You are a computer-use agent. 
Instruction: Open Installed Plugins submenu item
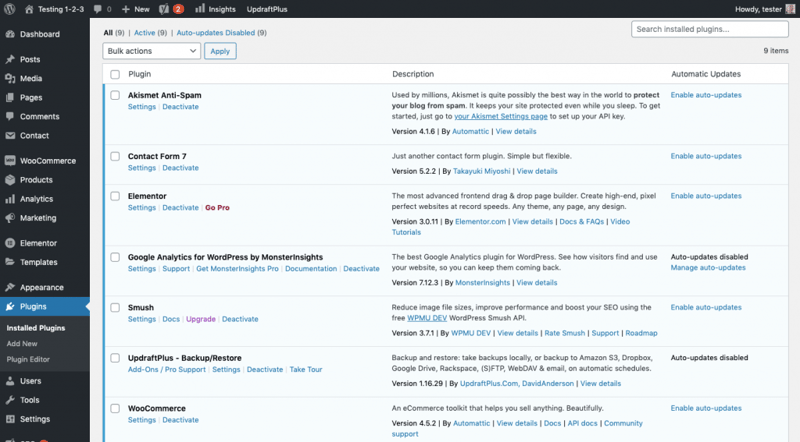click(x=36, y=328)
